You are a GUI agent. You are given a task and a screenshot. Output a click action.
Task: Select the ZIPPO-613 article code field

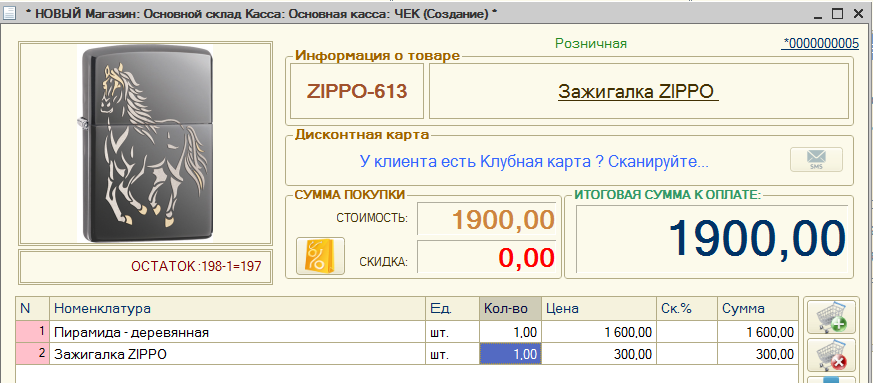(357, 91)
